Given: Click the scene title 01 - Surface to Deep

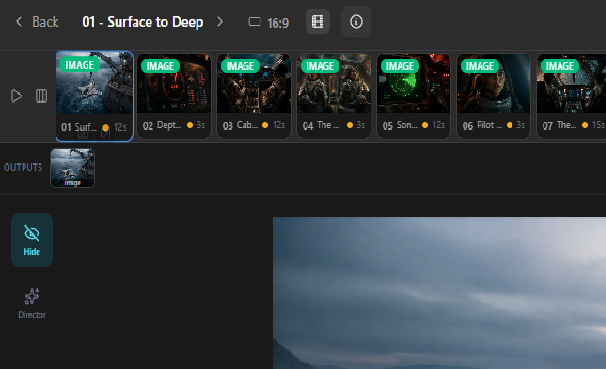Looking at the screenshot, I should tap(143, 22).
